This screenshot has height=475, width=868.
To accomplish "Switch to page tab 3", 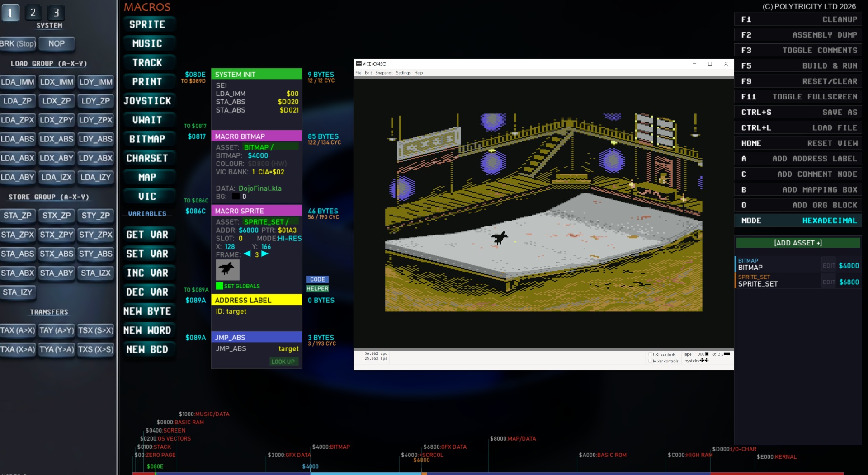I will click(x=56, y=13).
